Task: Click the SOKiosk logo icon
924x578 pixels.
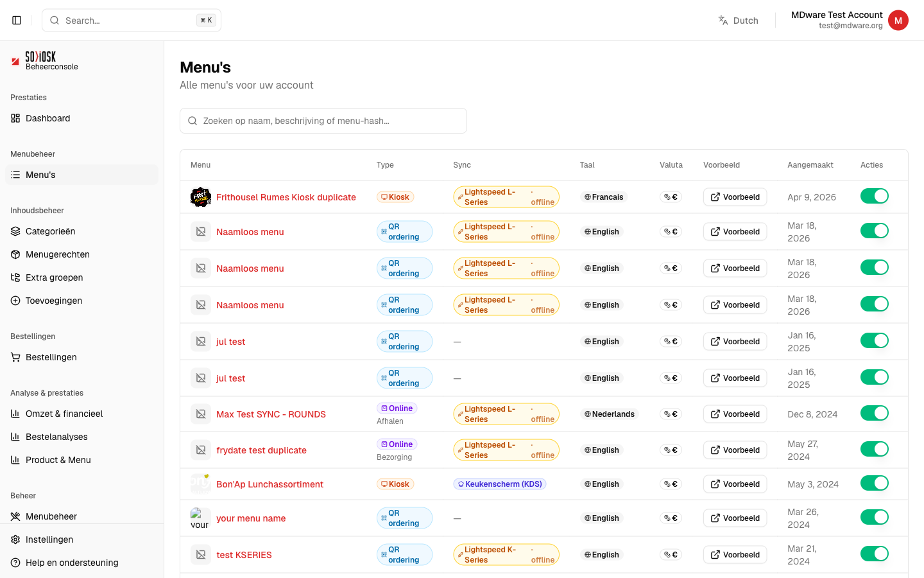Action: coord(15,61)
